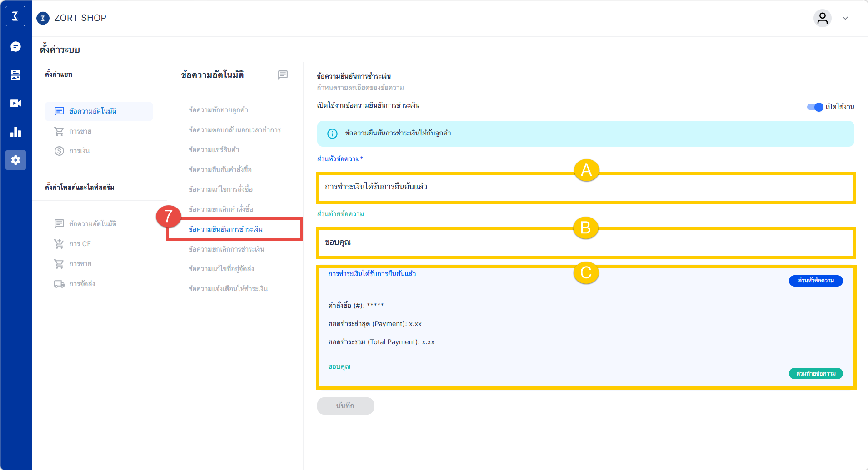Toggle the เปิดใช้งาน payment confirmation switch
The height and width of the screenshot is (470, 868).
click(815, 107)
